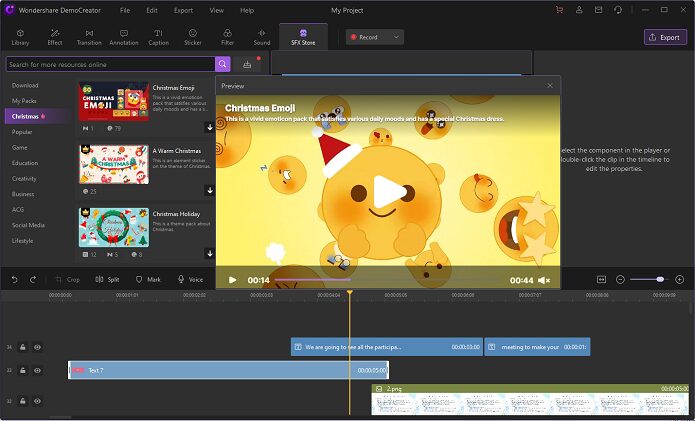Screen dimensions: 695x421
Task: Toggle lock on track 34
Action: 23,347
